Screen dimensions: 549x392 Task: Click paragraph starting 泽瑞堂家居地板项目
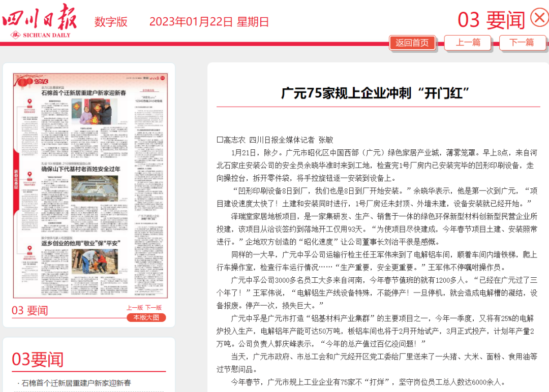pos(377,229)
